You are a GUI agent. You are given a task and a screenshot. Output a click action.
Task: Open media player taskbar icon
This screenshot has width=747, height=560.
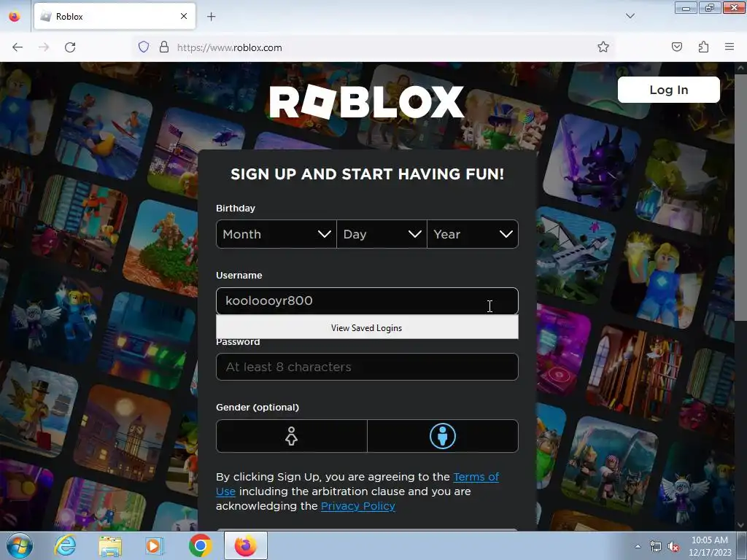(155, 545)
